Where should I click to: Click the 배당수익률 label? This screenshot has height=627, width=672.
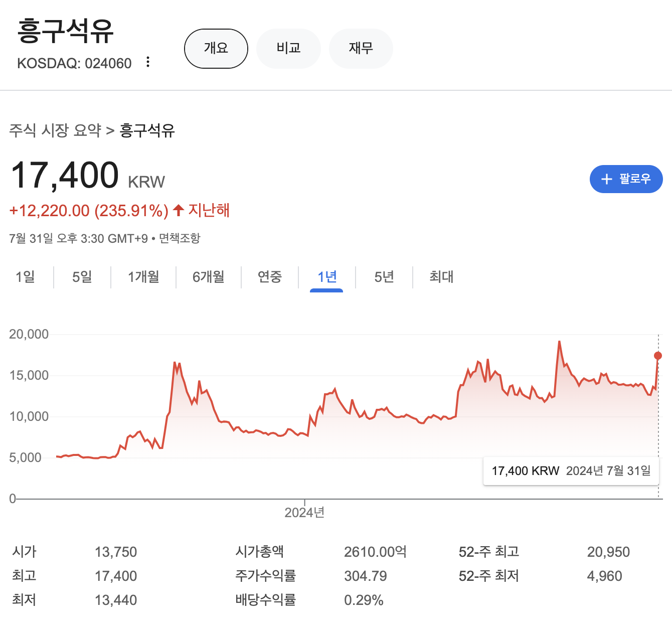[266, 600]
